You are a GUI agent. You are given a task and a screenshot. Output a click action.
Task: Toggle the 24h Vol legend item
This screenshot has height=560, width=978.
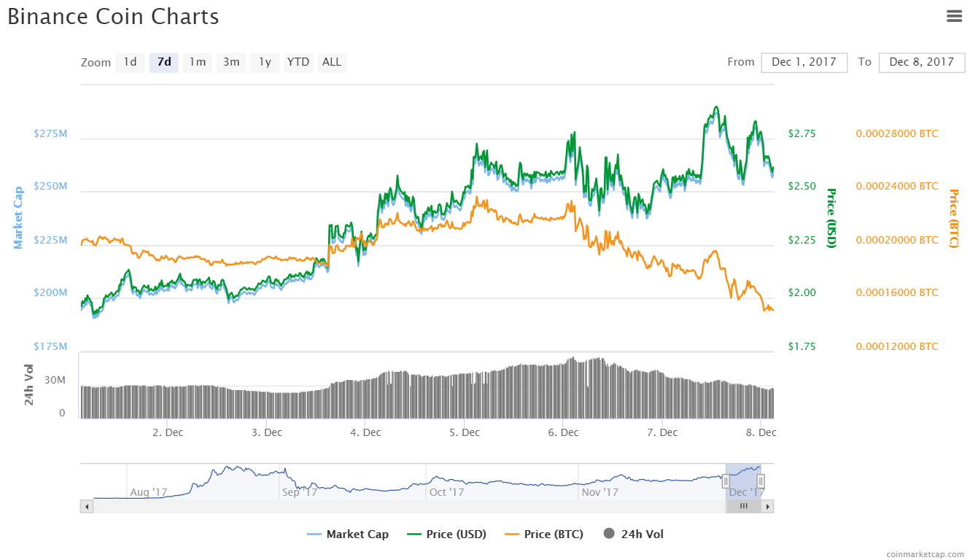point(634,534)
